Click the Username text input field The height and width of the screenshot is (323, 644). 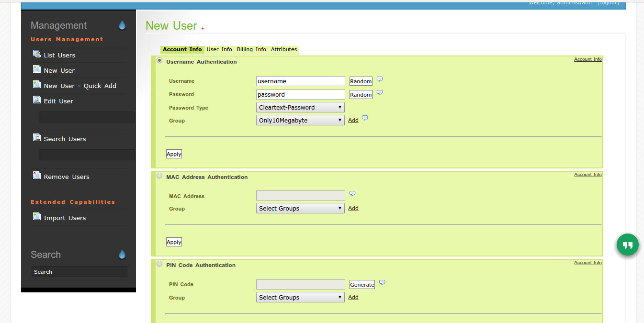[300, 81]
